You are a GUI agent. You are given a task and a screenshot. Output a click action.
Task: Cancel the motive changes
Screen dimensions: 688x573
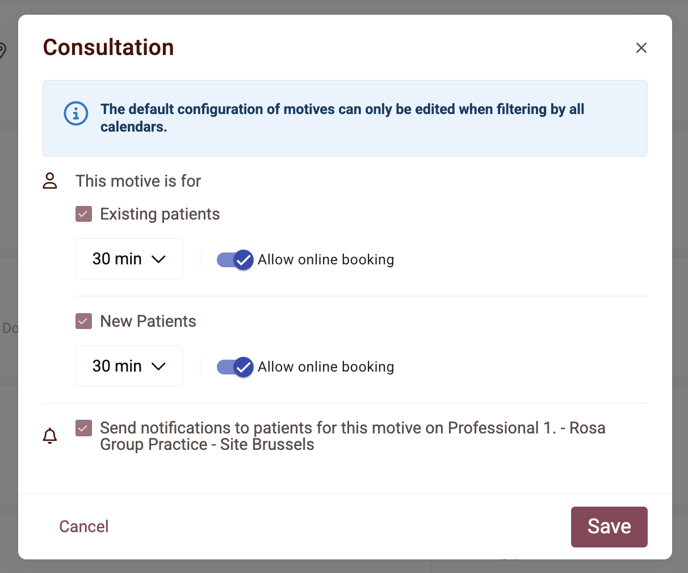[x=84, y=526]
